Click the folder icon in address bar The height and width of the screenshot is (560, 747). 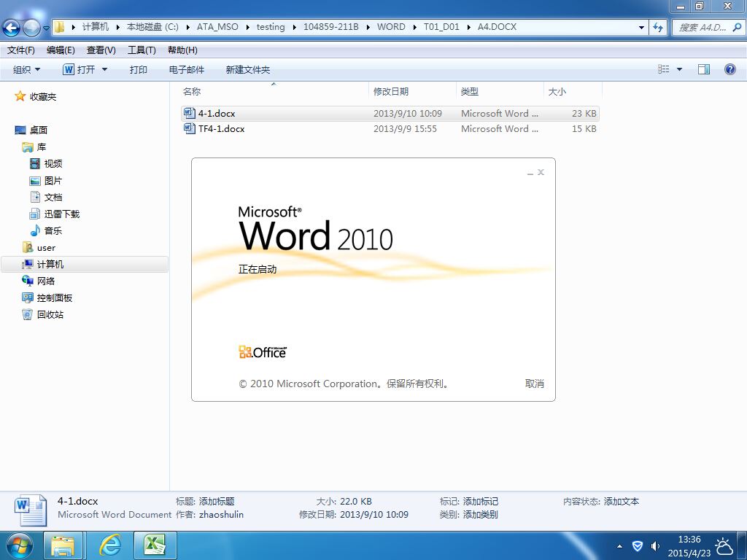60,27
